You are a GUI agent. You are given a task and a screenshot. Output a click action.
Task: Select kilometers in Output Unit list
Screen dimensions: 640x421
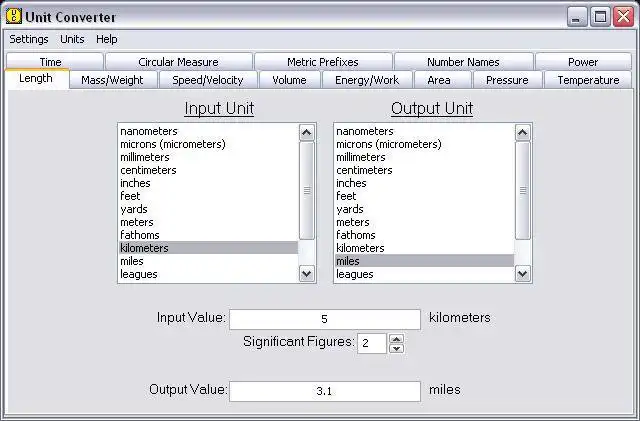pyautogui.click(x=424, y=248)
